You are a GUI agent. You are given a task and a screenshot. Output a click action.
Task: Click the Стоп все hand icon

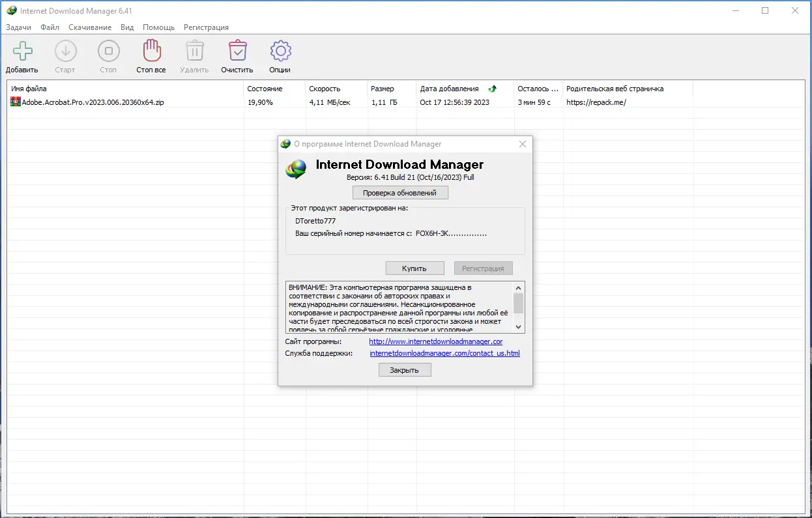tap(151, 51)
